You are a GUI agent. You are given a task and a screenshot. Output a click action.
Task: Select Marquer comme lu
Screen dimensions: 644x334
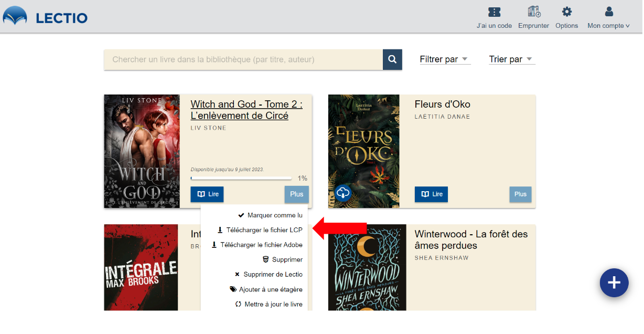[x=270, y=215]
